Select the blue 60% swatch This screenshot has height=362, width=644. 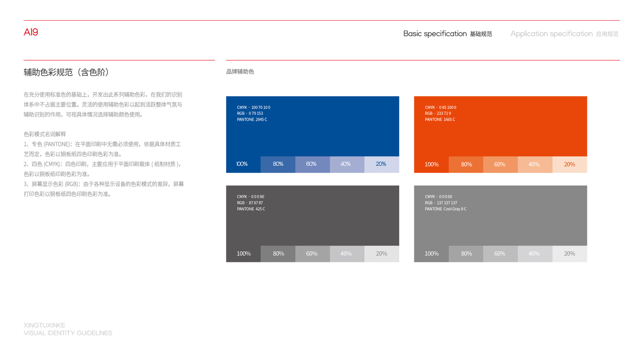click(x=313, y=165)
